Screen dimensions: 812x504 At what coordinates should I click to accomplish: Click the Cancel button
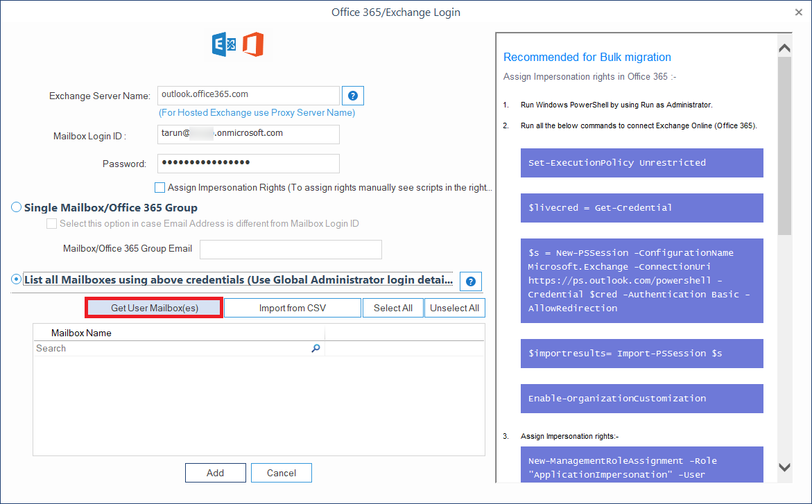point(282,473)
